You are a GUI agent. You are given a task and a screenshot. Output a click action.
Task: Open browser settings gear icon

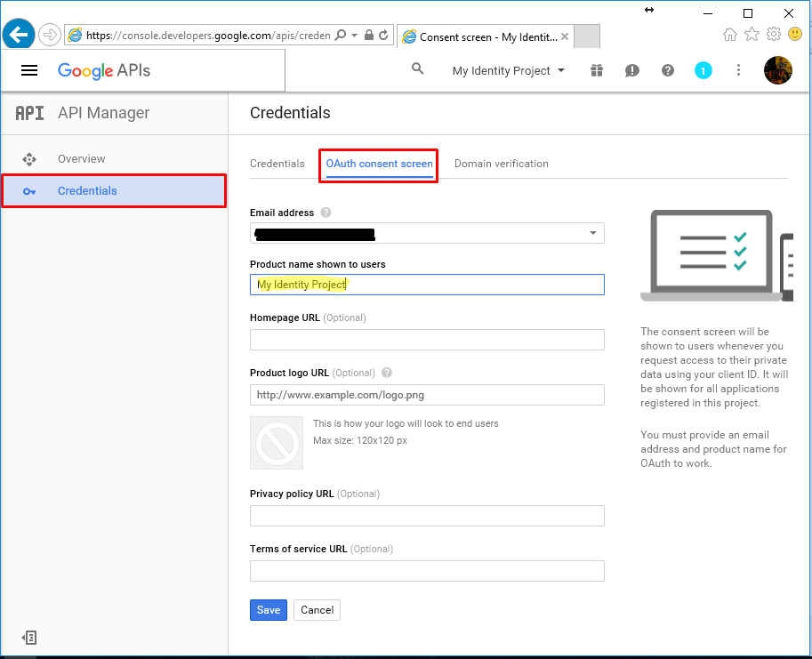pos(774,35)
